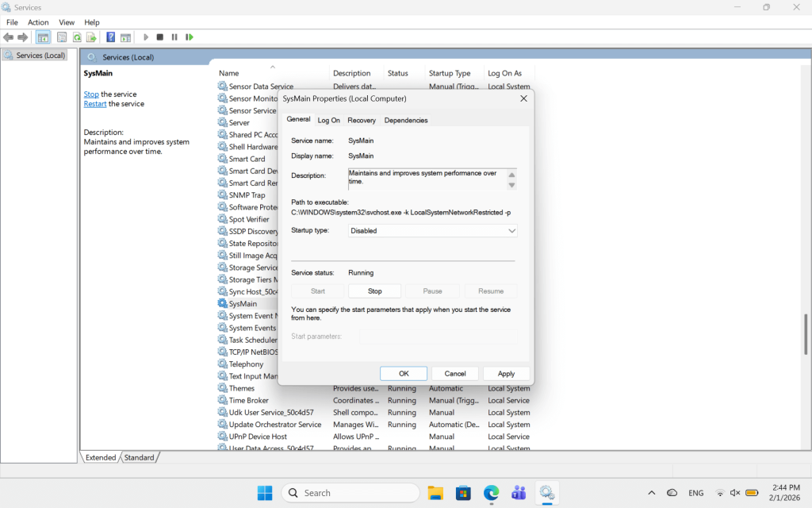Screen dimensions: 812x508
Task: Toggle the Show/Hide Console Tree icon
Action: click(44, 37)
